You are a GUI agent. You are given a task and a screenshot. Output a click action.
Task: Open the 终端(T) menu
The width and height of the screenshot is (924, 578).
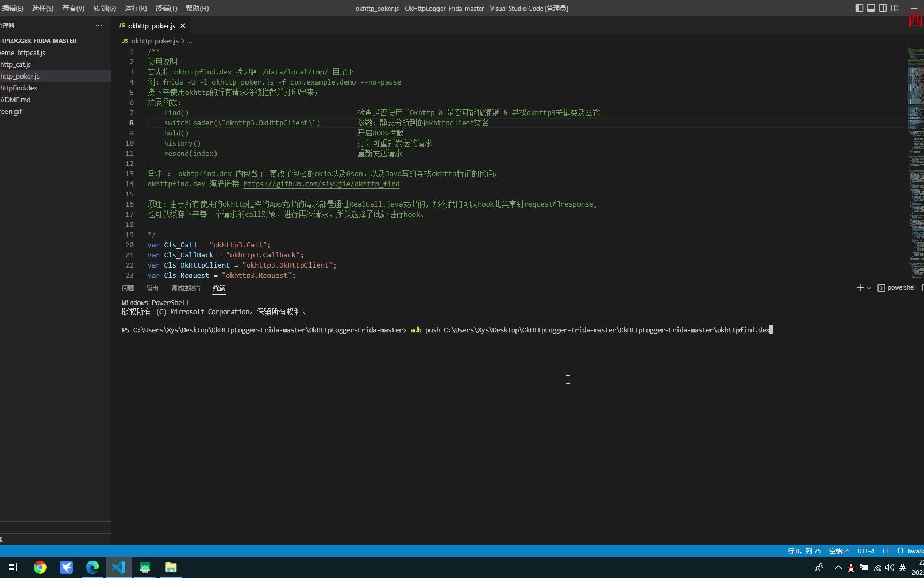pyautogui.click(x=166, y=8)
